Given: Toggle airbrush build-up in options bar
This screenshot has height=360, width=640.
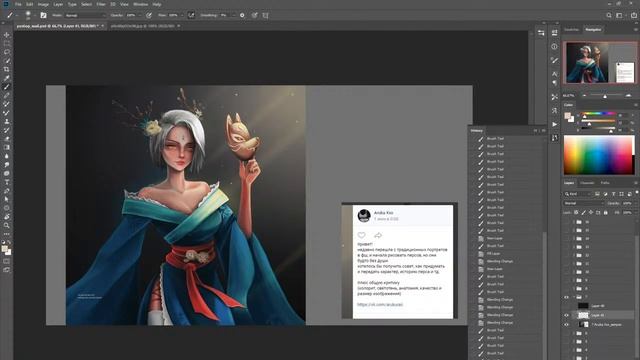Looking at the screenshot, I should [x=191, y=15].
